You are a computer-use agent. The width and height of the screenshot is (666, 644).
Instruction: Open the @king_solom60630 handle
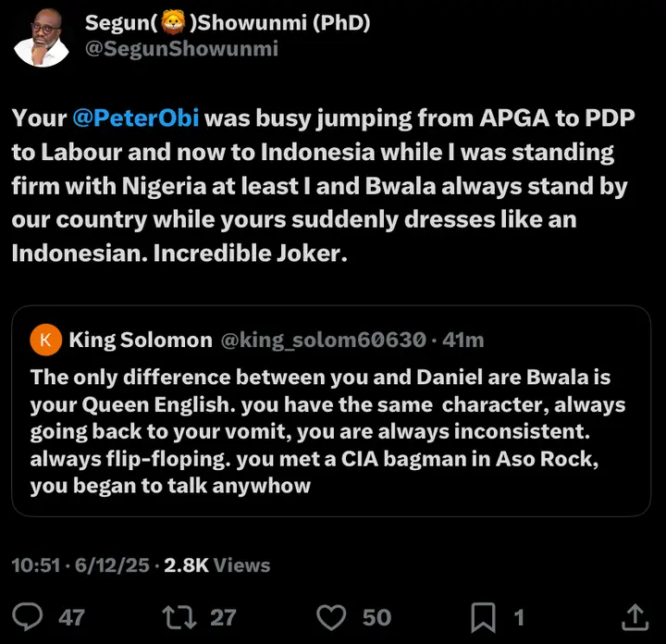coord(323,341)
